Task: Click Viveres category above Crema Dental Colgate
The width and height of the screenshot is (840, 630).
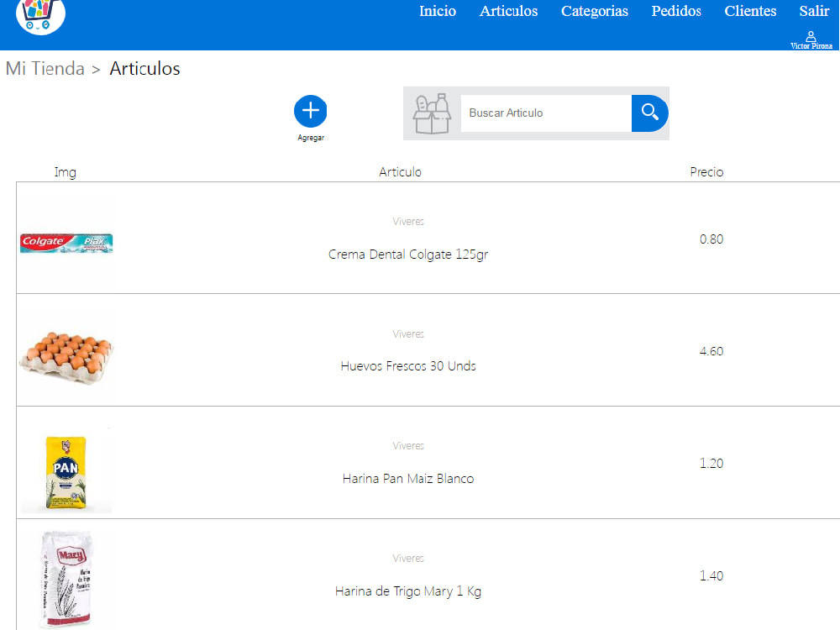Action: pyautogui.click(x=408, y=222)
